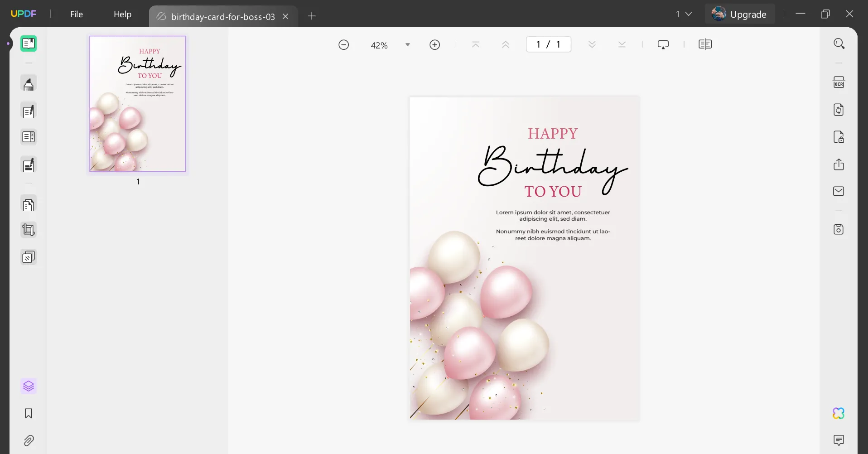Switch to birthday-card-for-boss-03 tab
Viewport: 868px width, 454px height.
click(x=223, y=17)
